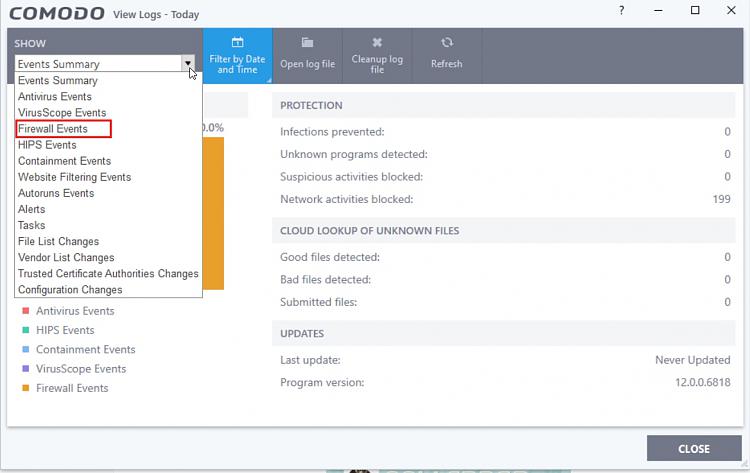Click the purple VirusScope Events legend swatch
The width and height of the screenshot is (750, 473).
[x=26, y=369]
